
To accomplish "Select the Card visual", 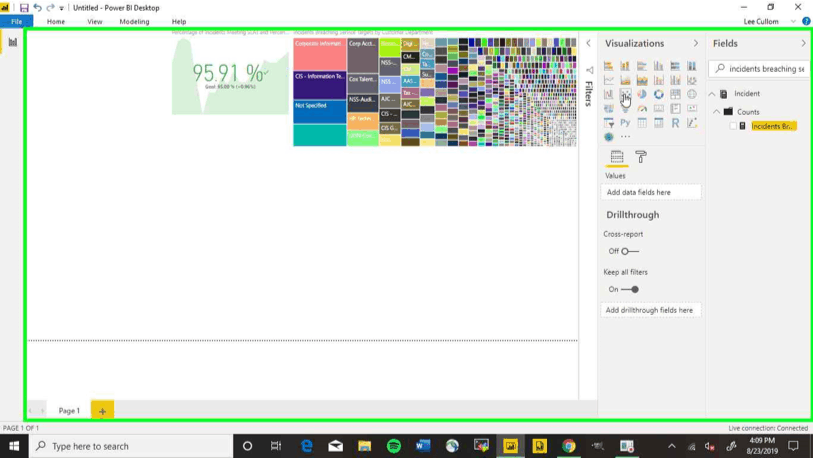I will (x=659, y=109).
